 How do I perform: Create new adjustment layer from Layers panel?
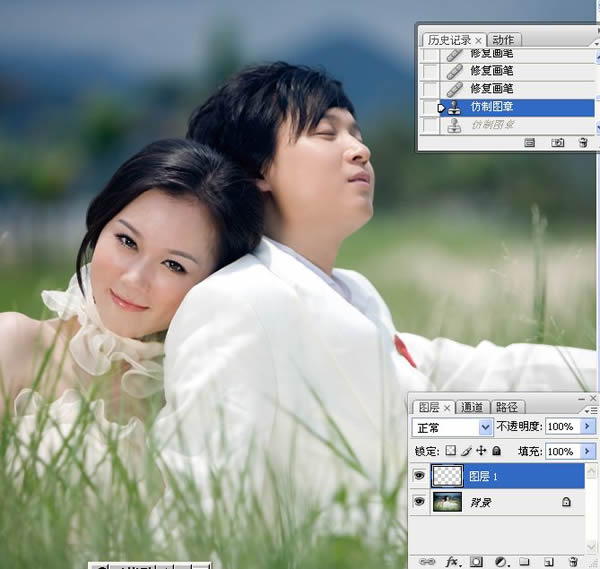(501, 561)
